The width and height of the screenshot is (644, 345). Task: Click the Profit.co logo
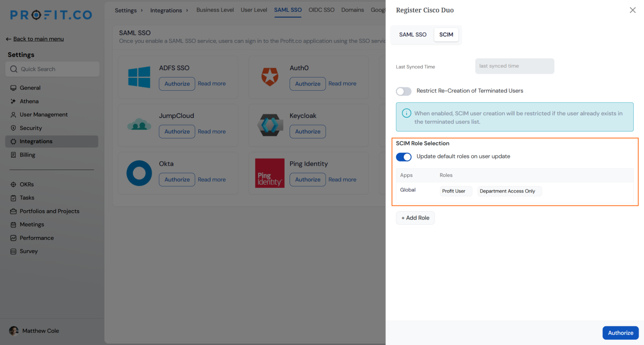51,15
